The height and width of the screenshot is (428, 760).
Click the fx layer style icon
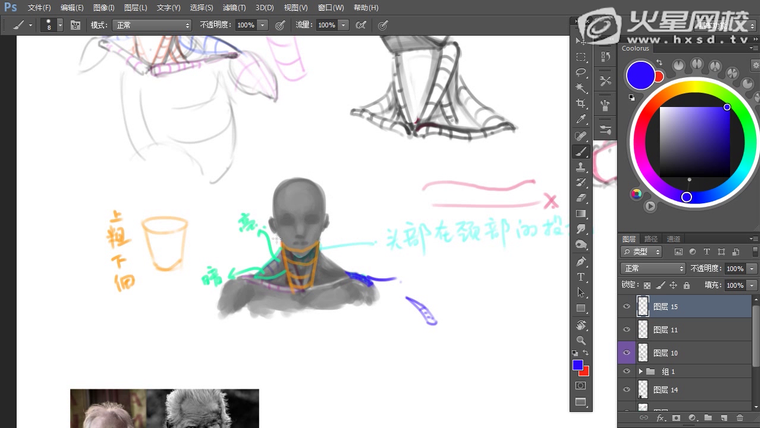point(661,418)
